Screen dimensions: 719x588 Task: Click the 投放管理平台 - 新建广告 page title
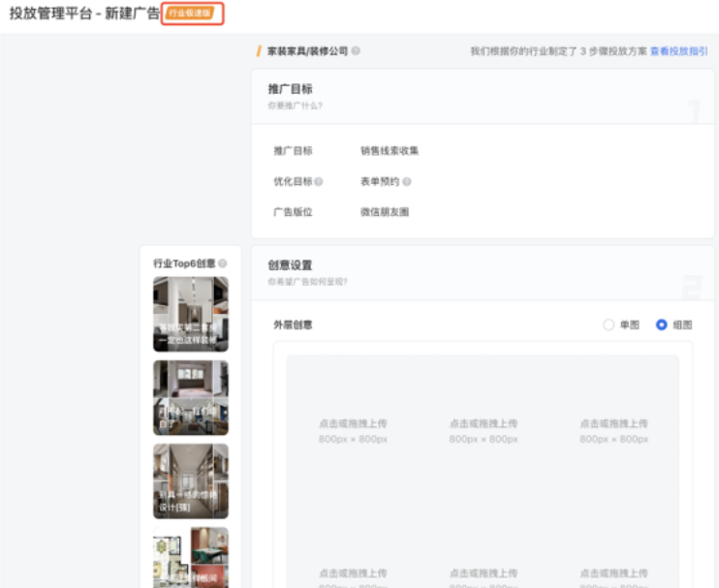pyautogui.click(x=85, y=14)
